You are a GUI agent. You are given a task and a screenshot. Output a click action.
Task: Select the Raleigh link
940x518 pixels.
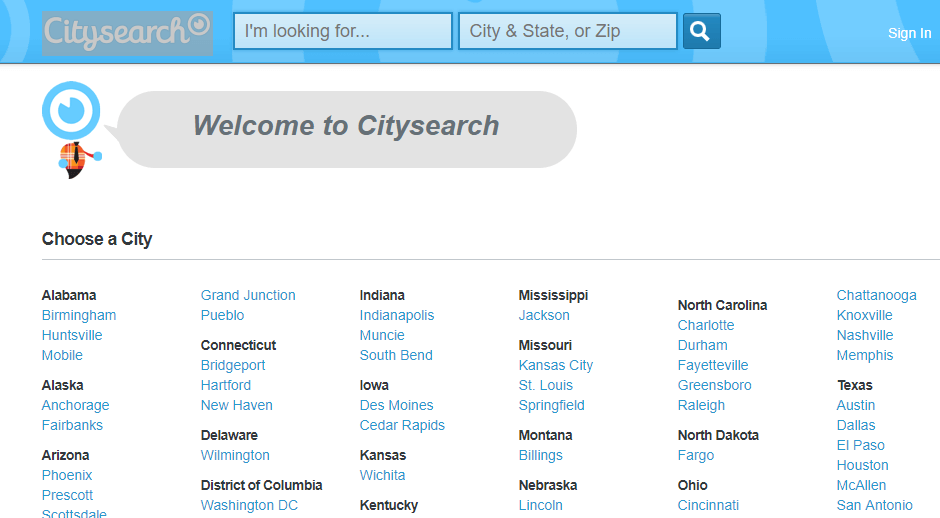701,405
